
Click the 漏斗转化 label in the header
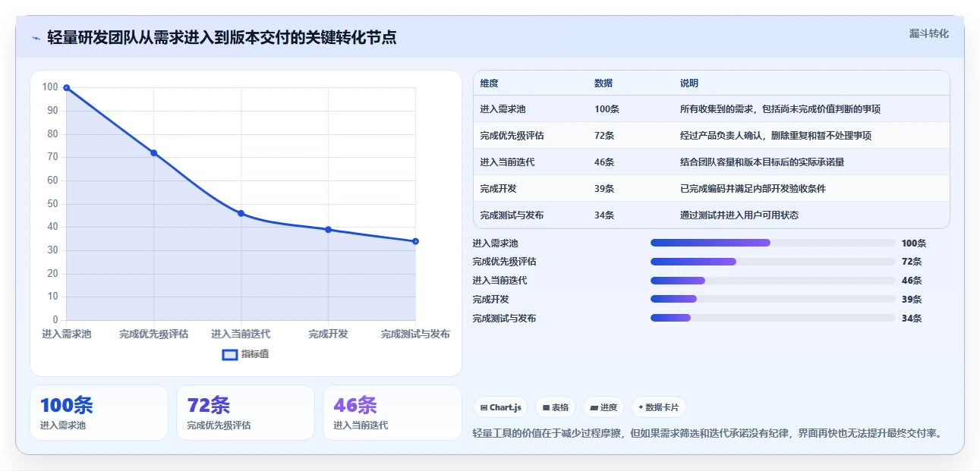click(928, 33)
